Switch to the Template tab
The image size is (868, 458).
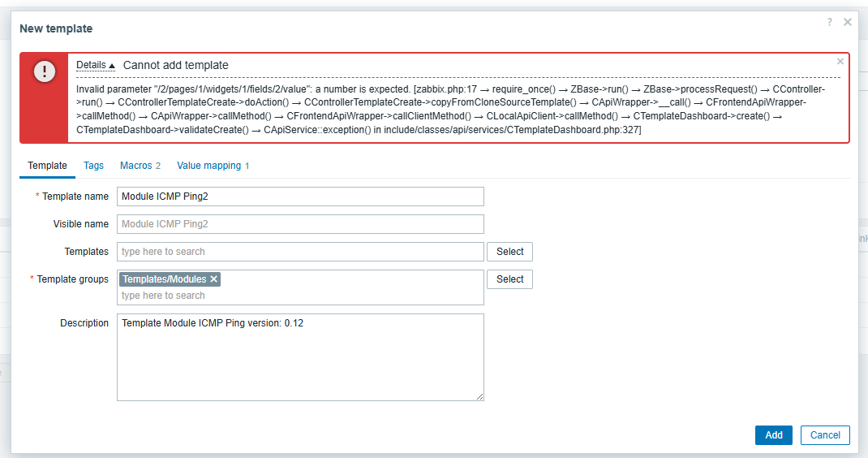(48, 165)
